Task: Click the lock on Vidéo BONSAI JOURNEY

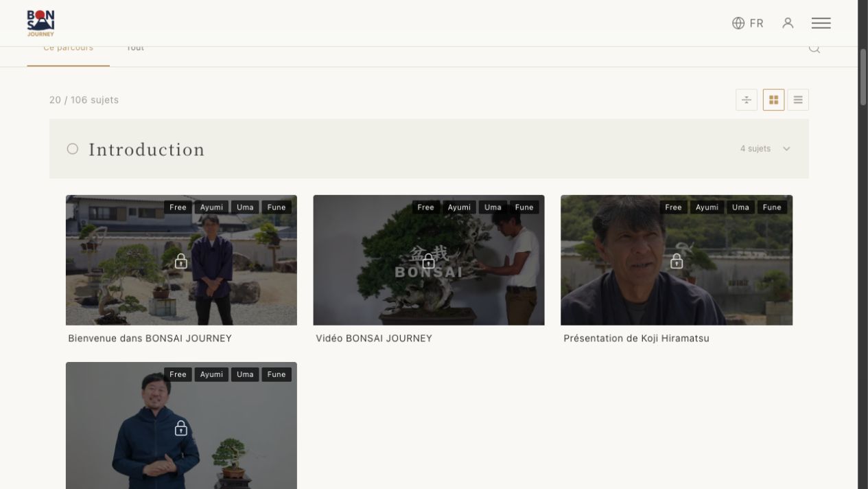Action: pos(429,261)
